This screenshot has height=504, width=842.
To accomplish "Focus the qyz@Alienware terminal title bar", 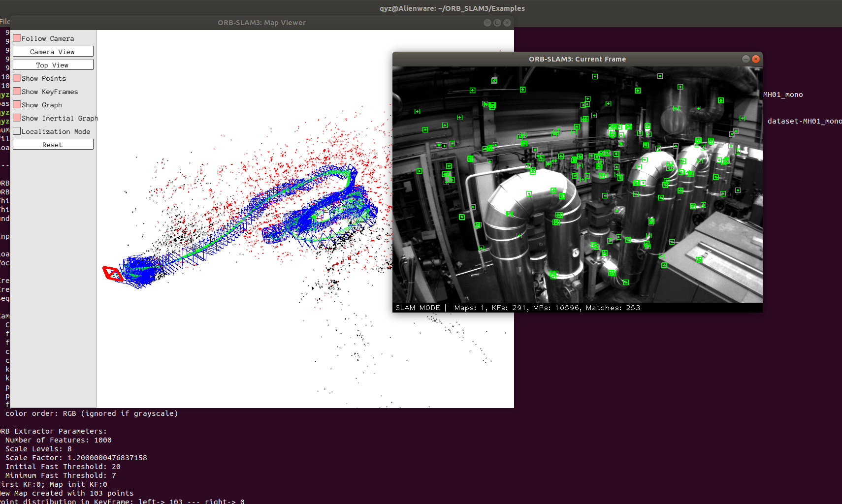I will (x=452, y=8).
